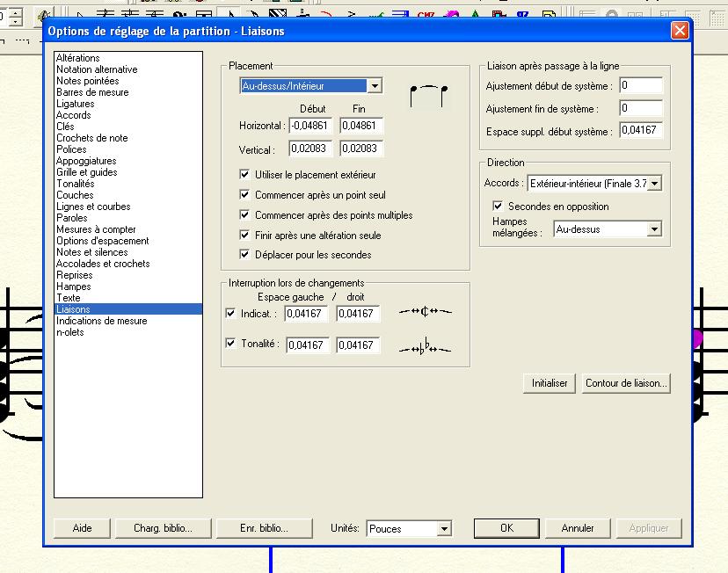
Task: Toggle the Tonalité interruption checkbox
Action: coord(231,344)
